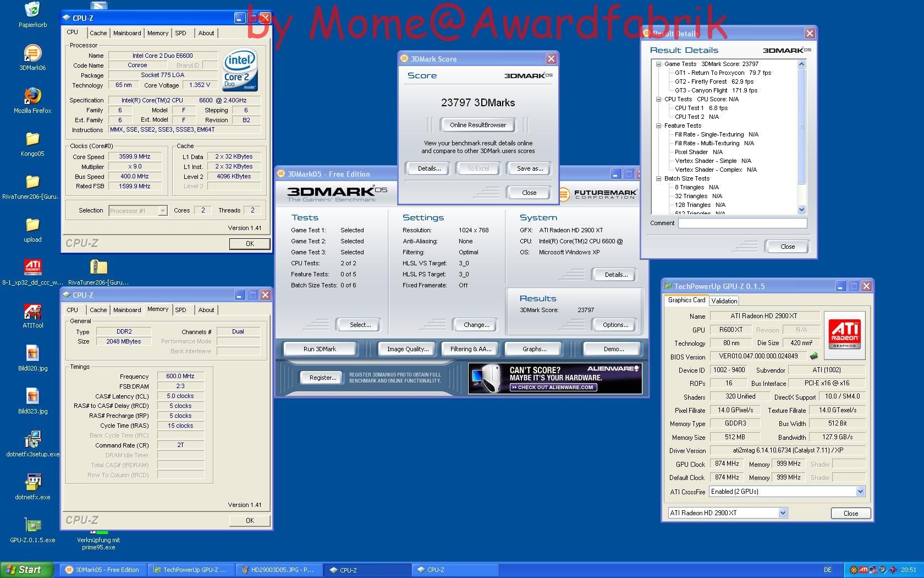Click Register... button in 3DMark05
924x578 pixels.
coord(323,378)
